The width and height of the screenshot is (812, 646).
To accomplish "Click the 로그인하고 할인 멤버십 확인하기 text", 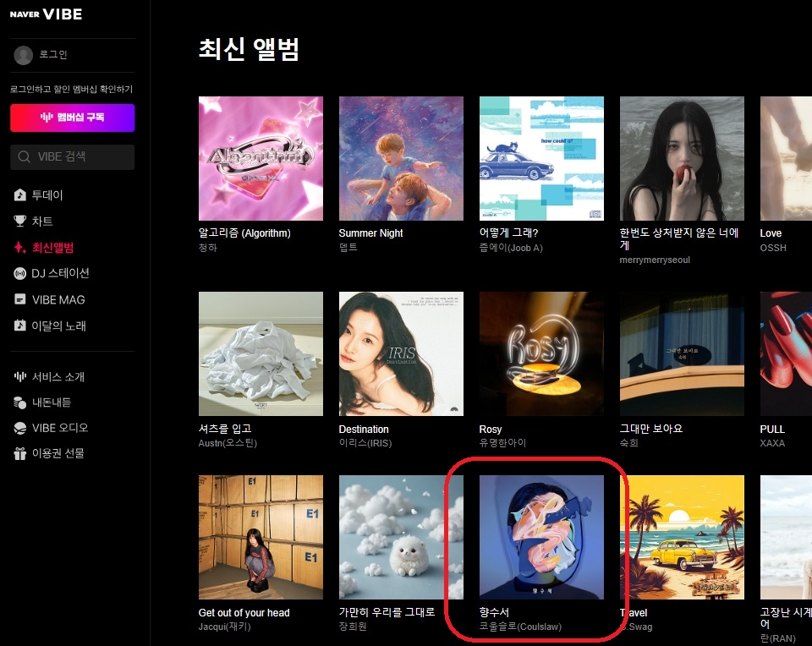I will point(71,89).
